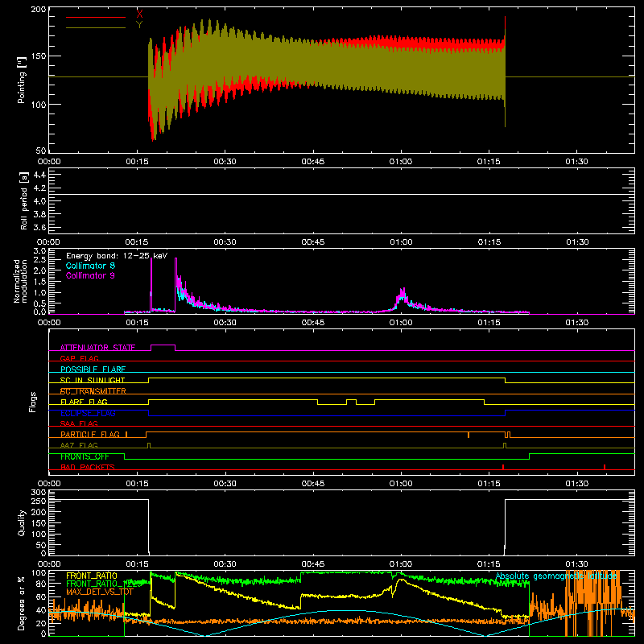Click the 'Quality' axis title

[22, 522]
